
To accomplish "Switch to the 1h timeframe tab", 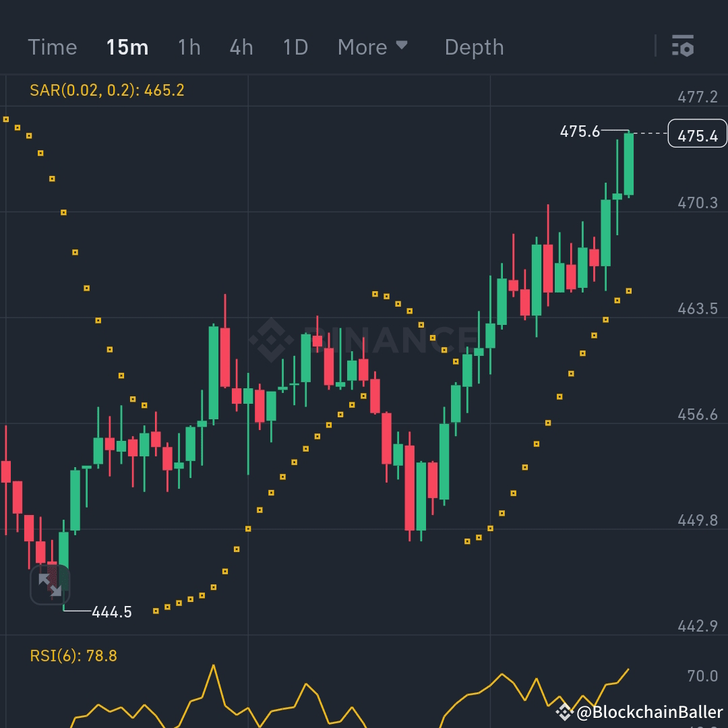I will click(189, 47).
